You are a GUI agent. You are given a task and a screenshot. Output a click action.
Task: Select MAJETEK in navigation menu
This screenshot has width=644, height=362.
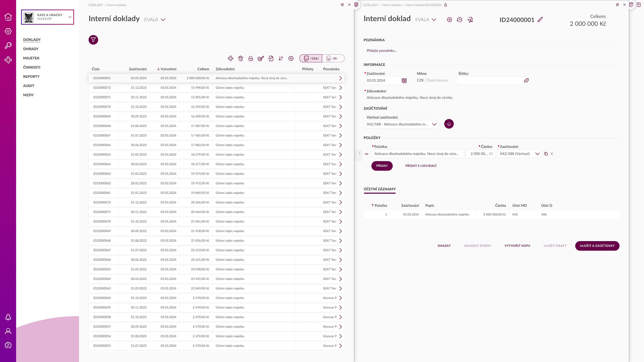31,58
